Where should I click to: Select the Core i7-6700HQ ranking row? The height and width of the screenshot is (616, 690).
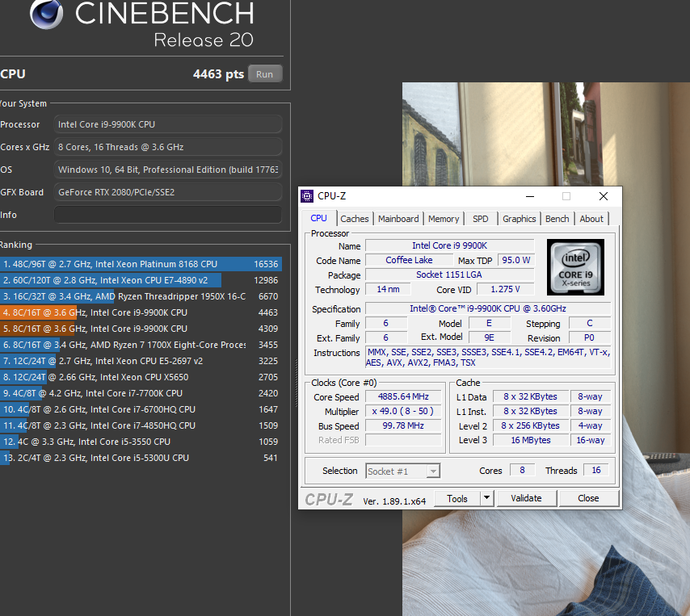click(x=141, y=409)
